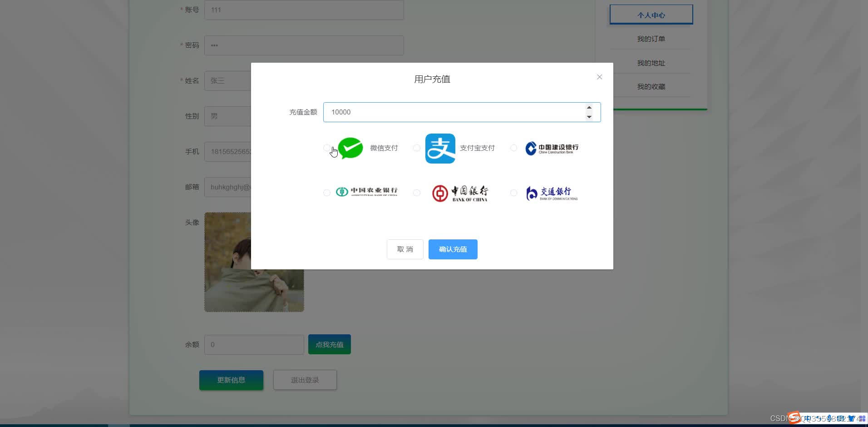Click the Agricultural Bank of China logo
The height and width of the screenshot is (427, 868).
coord(367,192)
